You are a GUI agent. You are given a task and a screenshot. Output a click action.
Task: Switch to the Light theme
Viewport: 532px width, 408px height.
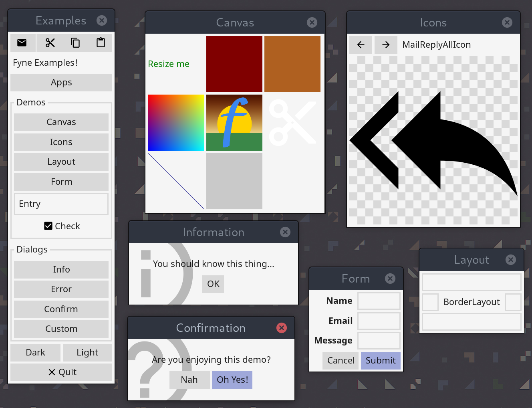87,352
